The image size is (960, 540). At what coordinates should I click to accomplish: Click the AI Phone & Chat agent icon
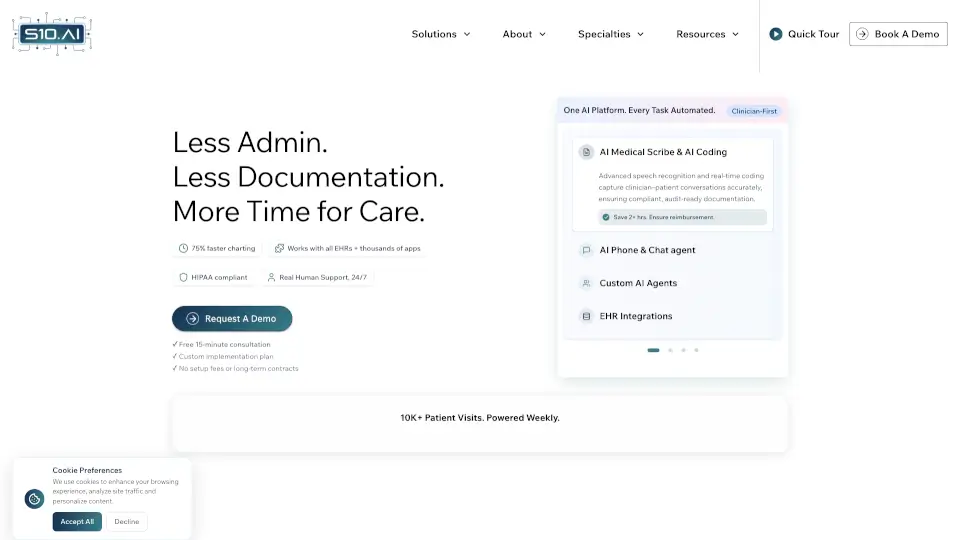tap(587, 250)
